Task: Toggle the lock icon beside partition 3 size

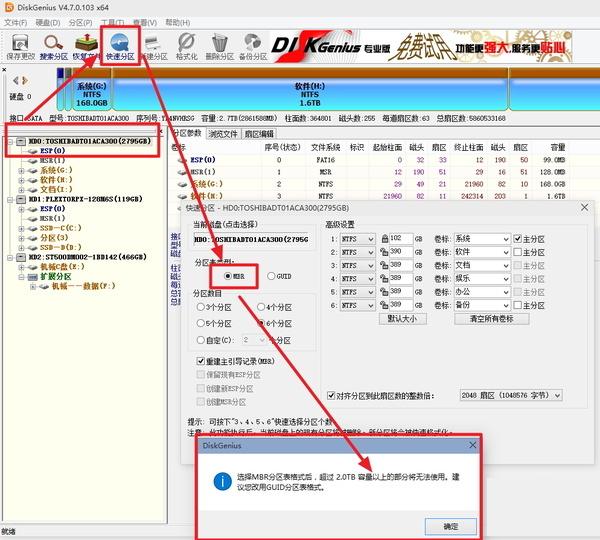Action: [385, 265]
